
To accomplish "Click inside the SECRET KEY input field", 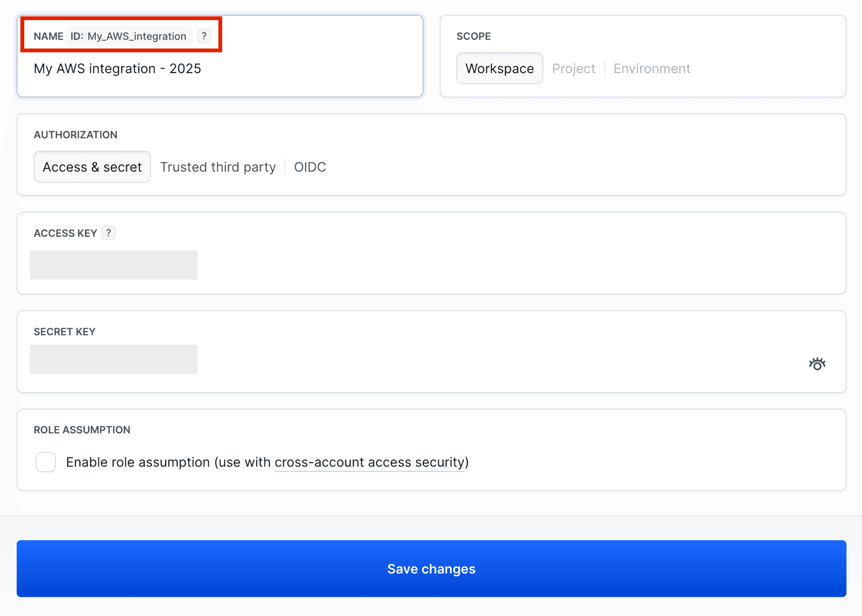I will click(113, 359).
